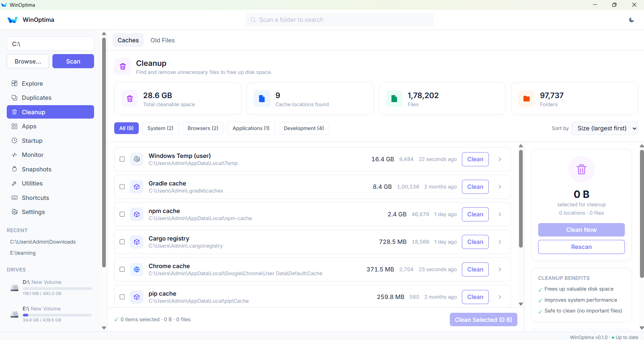Screen dimensions: 644x340
Task: Toggle dark mode moon icon
Action: pyautogui.click(x=632, y=20)
